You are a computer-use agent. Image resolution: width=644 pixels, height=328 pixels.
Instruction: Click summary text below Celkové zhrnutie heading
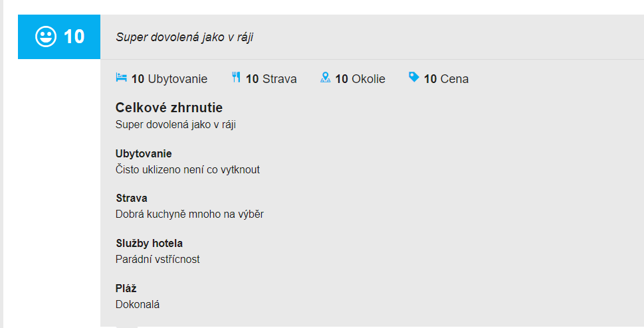175,124
